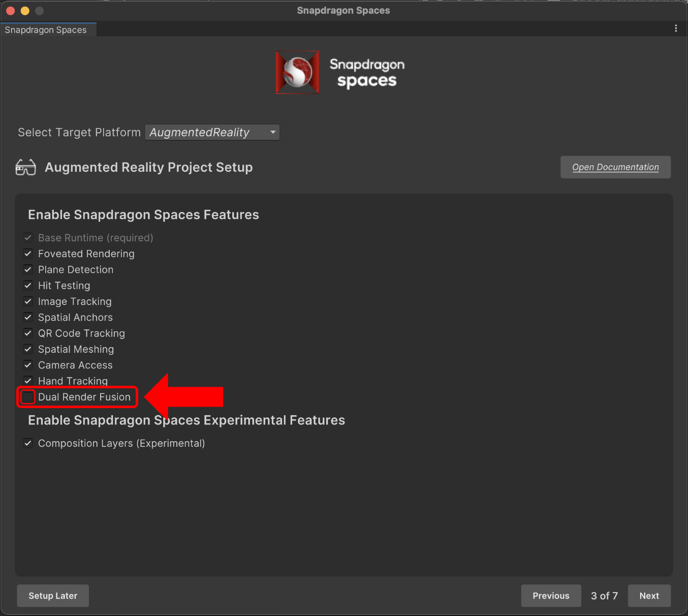Click the AR glasses icon beside the setup heading
The height and width of the screenshot is (616, 688).
point(25,167)
